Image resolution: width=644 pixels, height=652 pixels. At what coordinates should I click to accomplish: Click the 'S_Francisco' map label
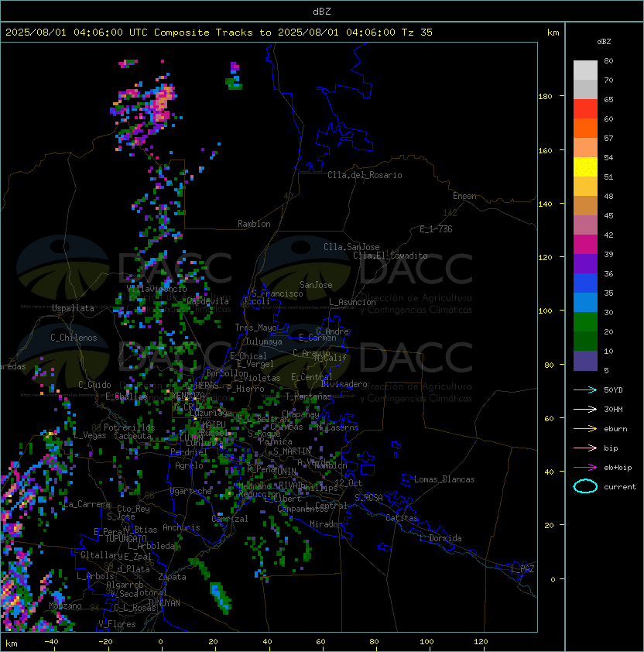pos(277,293)
